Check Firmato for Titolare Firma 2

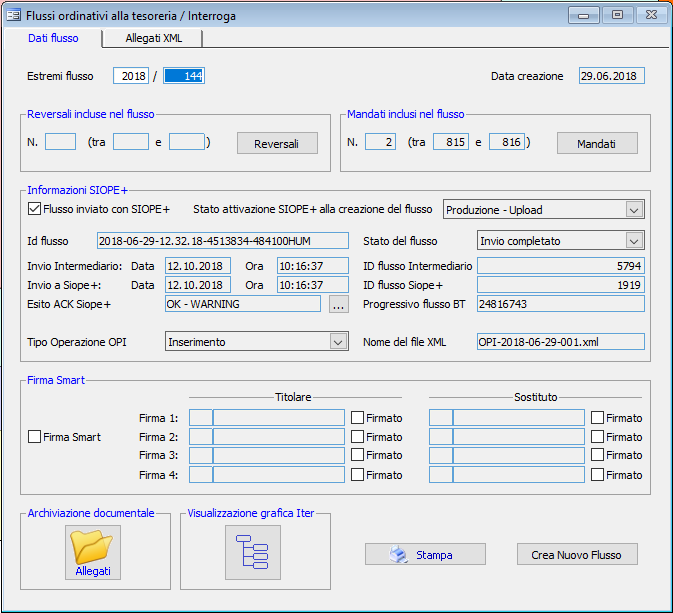(x=358, y=437)
